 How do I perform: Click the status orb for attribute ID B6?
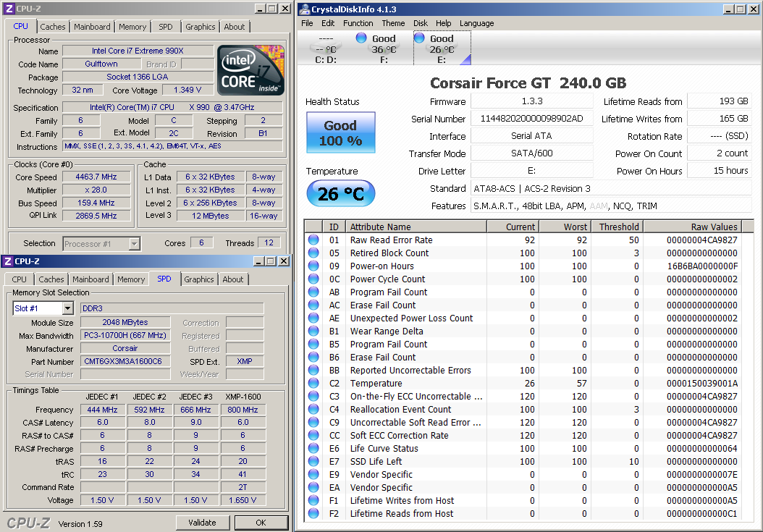pos(313,358)
